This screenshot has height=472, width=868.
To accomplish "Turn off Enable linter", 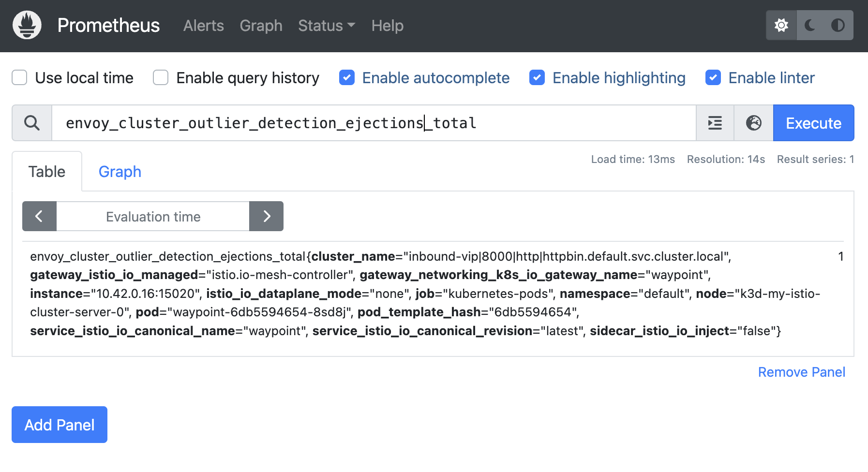I will 713,77.
